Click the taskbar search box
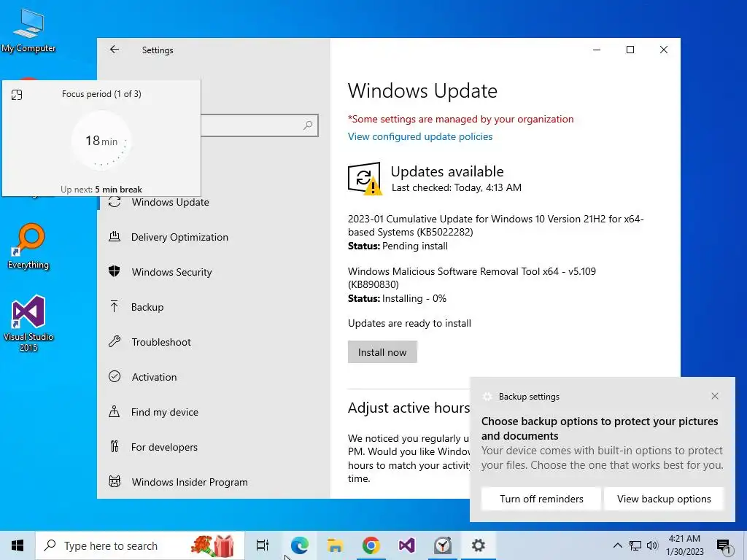The image size is (747, 560). 140,545
